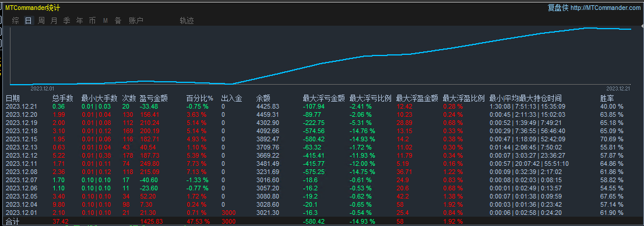Open the 周 weekly statistics tab
This screenshot has width=644, height=226.
(41, 20)
